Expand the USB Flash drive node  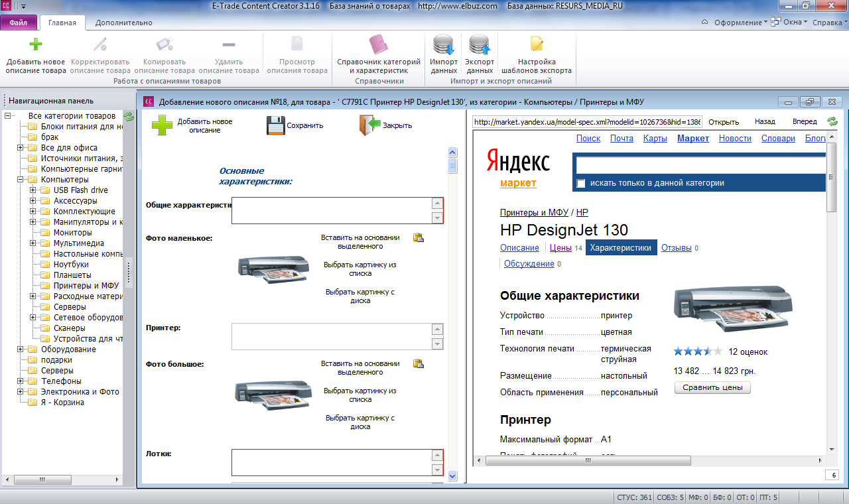coord(33,190)
